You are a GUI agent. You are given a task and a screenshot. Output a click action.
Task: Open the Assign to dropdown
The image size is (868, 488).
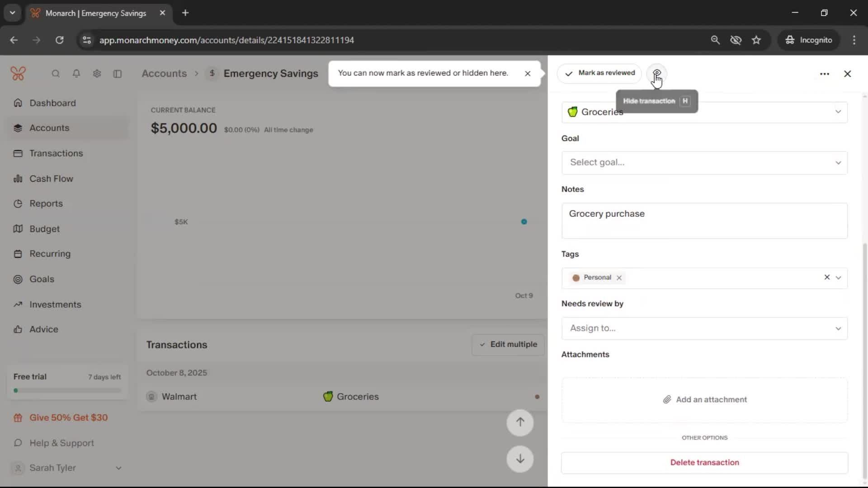(x=704, y=328)
